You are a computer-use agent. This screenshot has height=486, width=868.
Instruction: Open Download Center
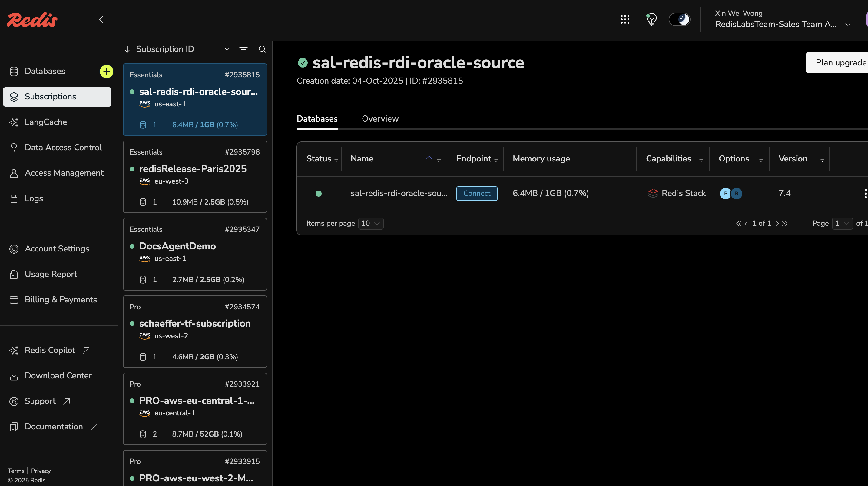(x=58, y=376)
